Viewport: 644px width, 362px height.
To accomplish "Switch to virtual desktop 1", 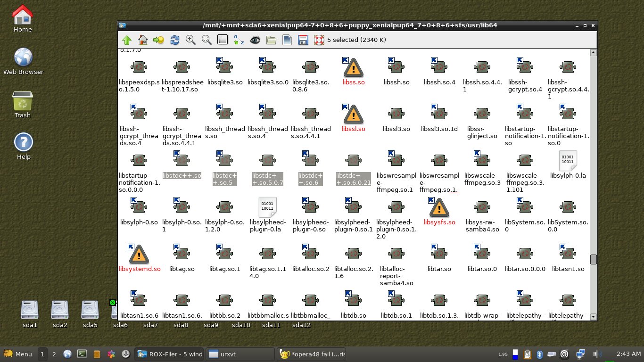I will click(x=42, y=354).
